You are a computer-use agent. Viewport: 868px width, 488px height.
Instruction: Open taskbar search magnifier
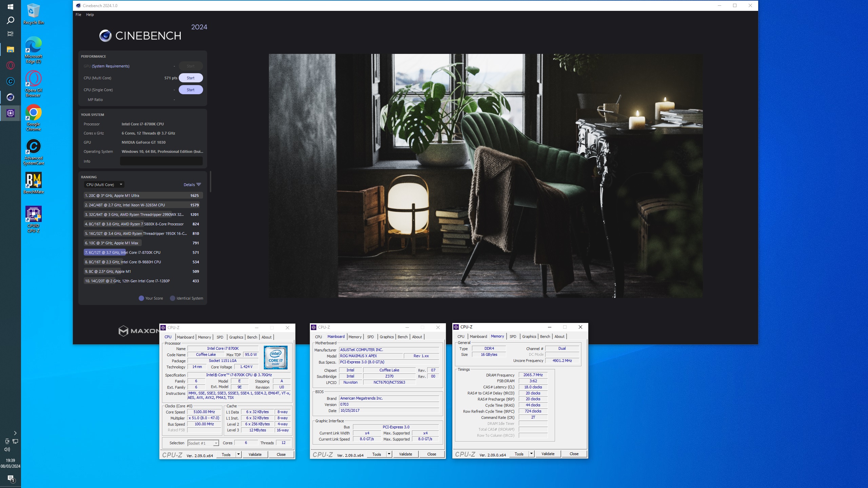click(10, 20)
